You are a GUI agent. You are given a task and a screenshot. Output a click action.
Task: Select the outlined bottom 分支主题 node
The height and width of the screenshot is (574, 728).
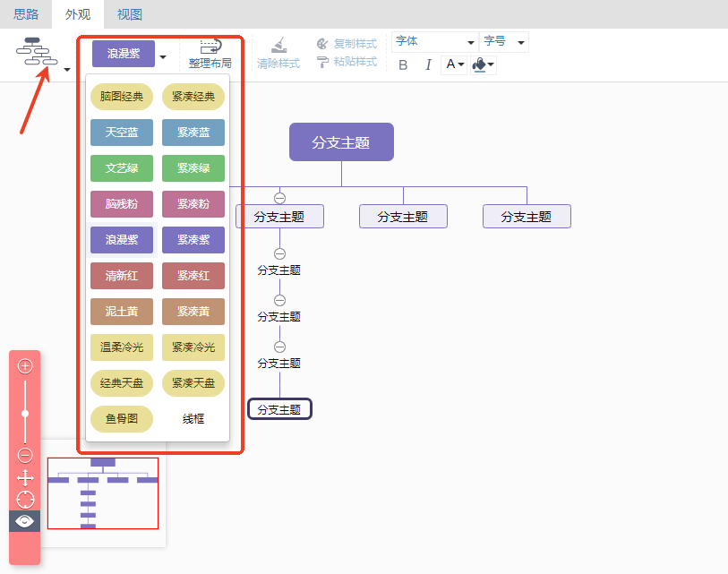[x=279, y=409]
